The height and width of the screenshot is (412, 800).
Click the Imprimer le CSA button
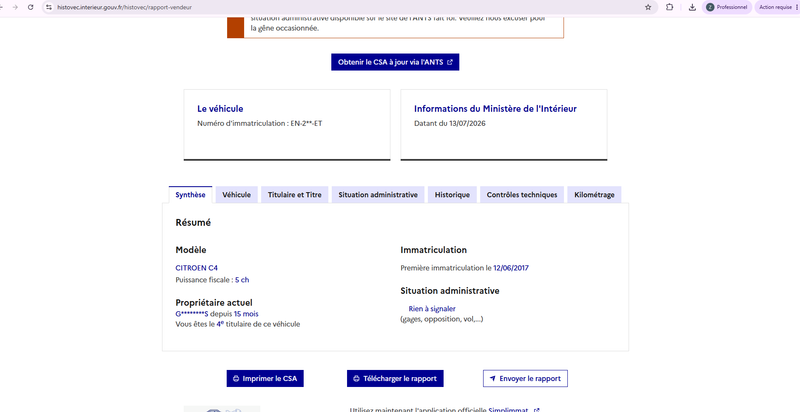(x=265, y=379)
